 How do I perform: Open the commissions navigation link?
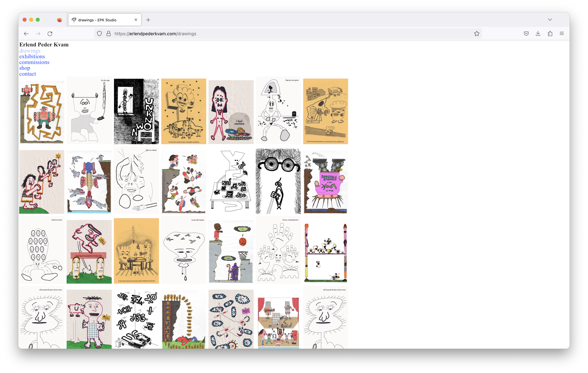tap(34, 62)
